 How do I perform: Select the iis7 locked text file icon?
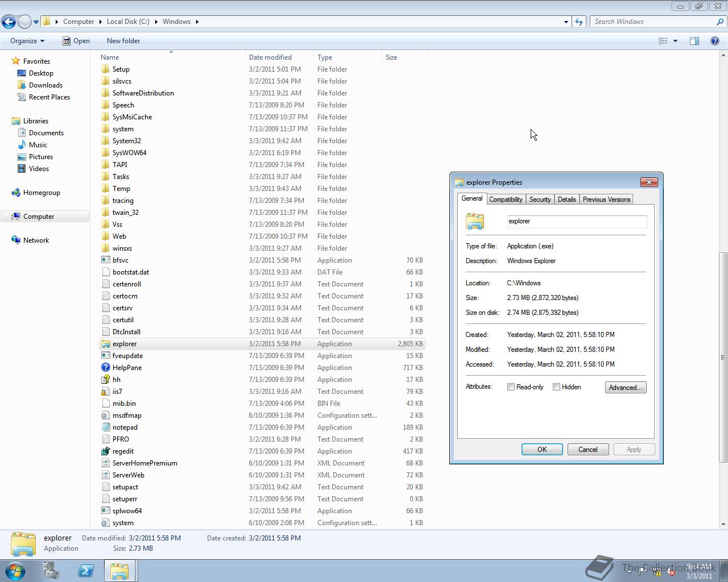pyautogui.click(x=105, y=392)
